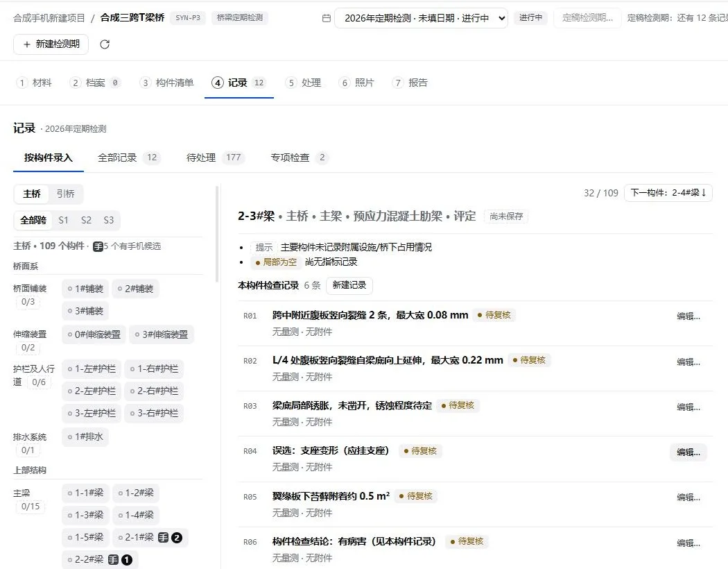Switch to 全部记录 sub-tab
This screenshot has width=728, height=569.
coord(128,158)
